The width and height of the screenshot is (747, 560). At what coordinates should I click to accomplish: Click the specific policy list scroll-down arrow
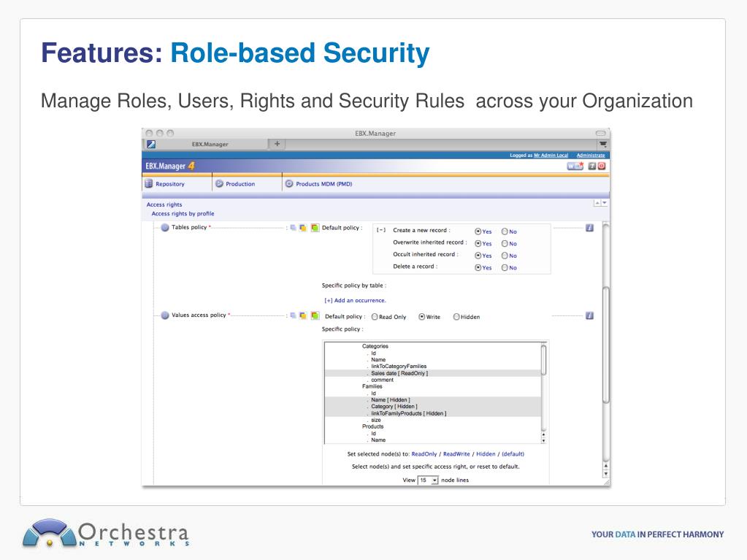tap(543, 440)
